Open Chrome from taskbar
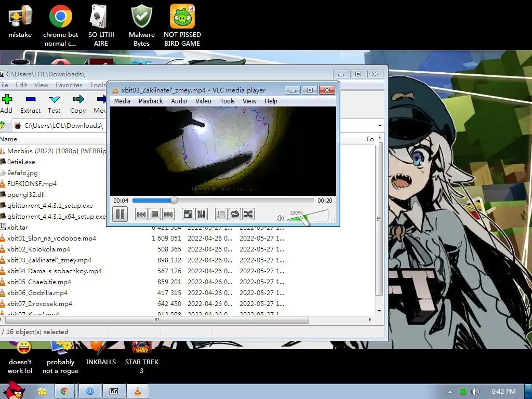This screenshot has height=399, width=532. click(x=64, y=392)
